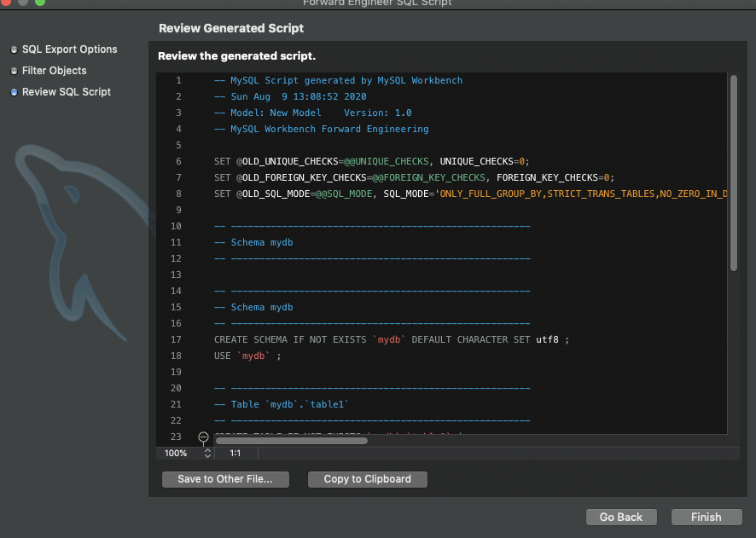Screen dimensions: 756x538
Task: Click the SQL Export Options step bullet
Action: point(14,49)
